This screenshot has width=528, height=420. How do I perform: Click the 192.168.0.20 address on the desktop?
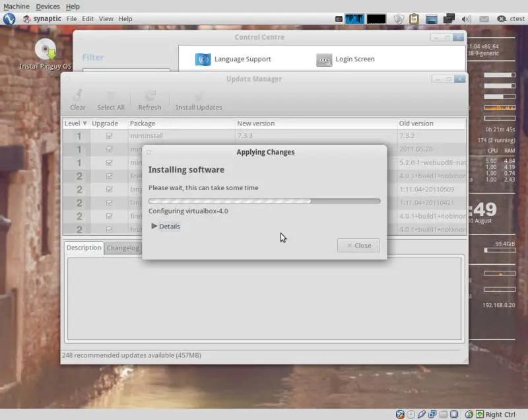[499, 305]
